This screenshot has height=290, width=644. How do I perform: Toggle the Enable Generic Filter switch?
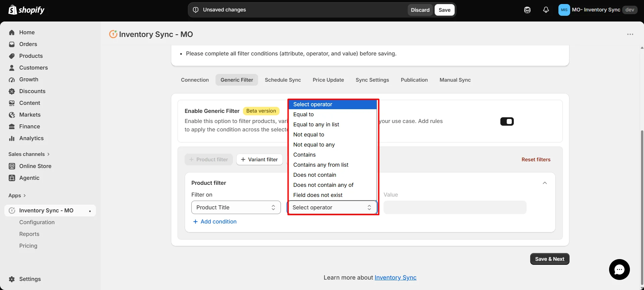click(x=507, y=121)
